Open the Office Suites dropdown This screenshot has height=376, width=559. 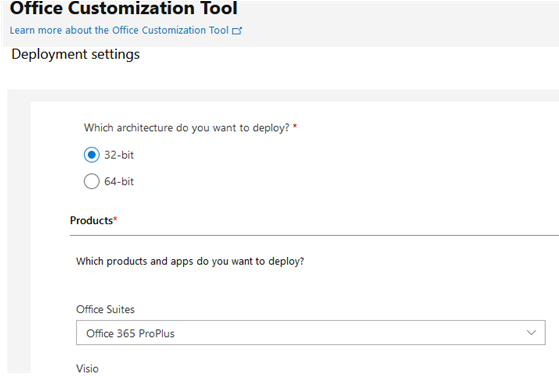tap(311, 333)
